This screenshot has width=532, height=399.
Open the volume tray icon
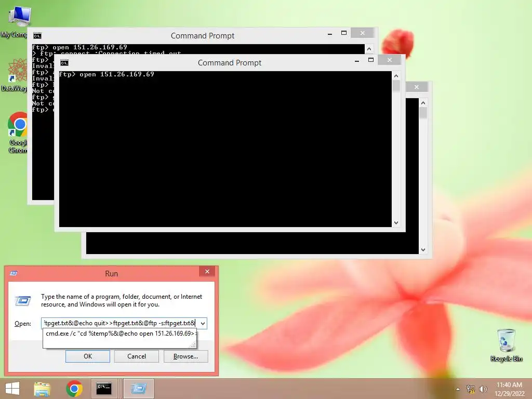pos(483,389)
